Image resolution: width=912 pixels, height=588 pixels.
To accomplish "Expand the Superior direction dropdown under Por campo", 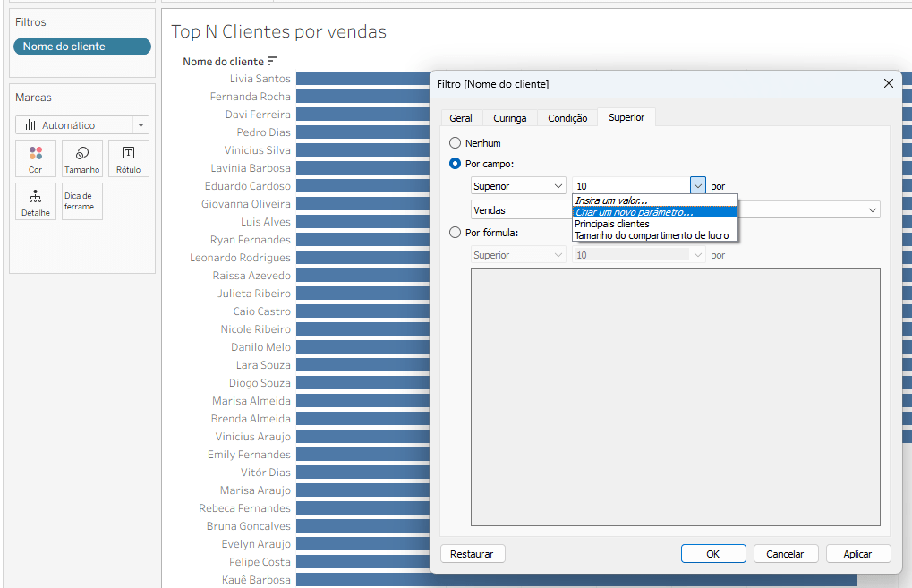I will pyautogui.click(x=519, y=186).
